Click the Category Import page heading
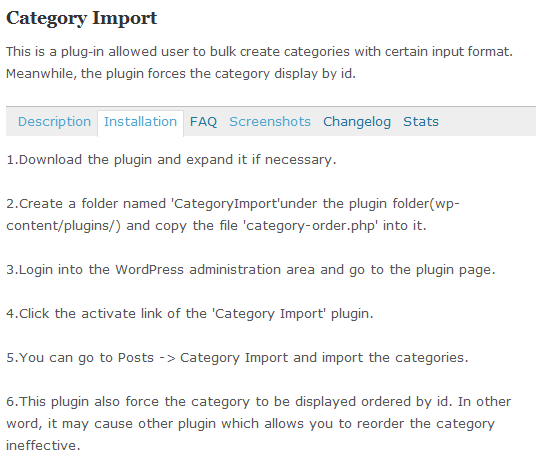This screenshot has height=466, width=536. pyautogui.click(x=81, y=18)
